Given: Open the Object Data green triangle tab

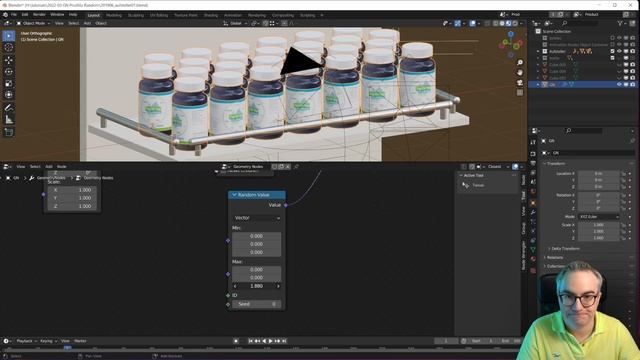Looking at the screenshot, I should pos(533,249).
